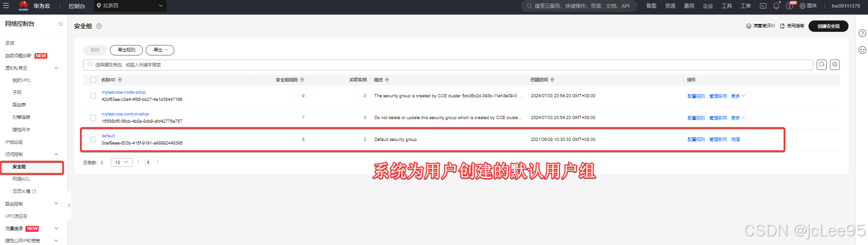The width and height of the screenshot is (868, 245).
Task: Click 满意度评价 satisfaction smiley
Action: [760, 26]
